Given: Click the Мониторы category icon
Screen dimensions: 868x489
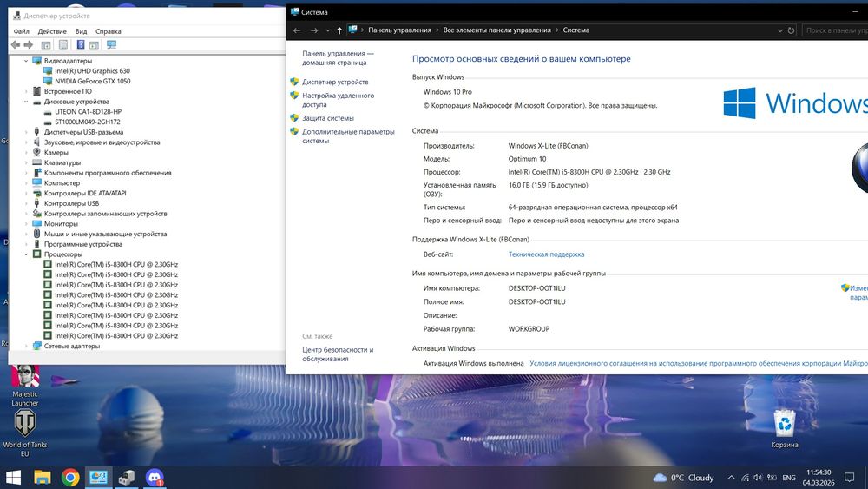Looking at the screenshot, I should point(37,224).
